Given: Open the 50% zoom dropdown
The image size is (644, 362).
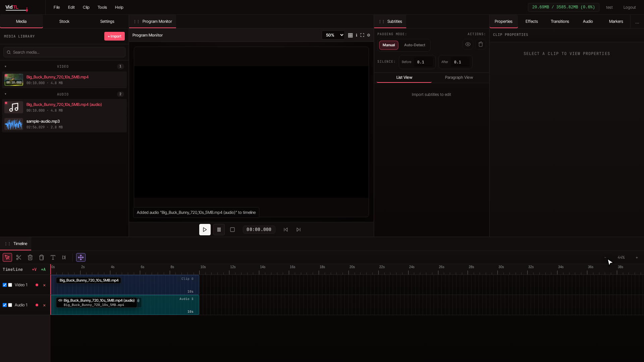Looking at the screenshot, I should tap(333, 35).
